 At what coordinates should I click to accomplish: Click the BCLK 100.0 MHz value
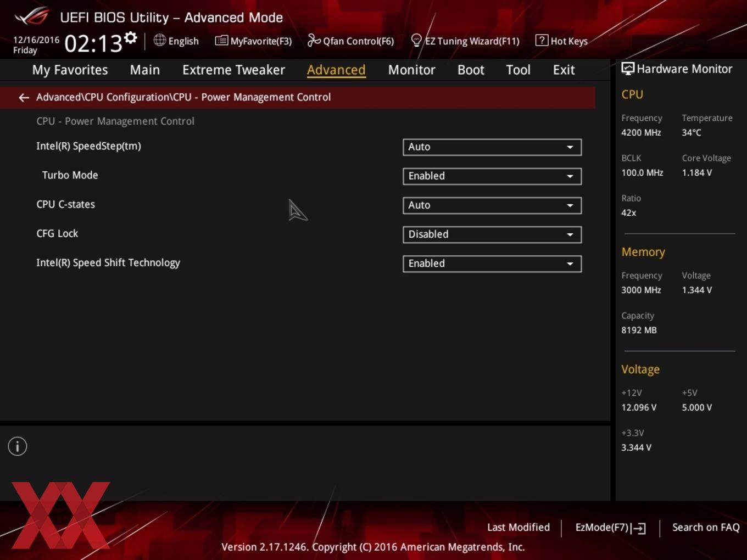point(642,172)
